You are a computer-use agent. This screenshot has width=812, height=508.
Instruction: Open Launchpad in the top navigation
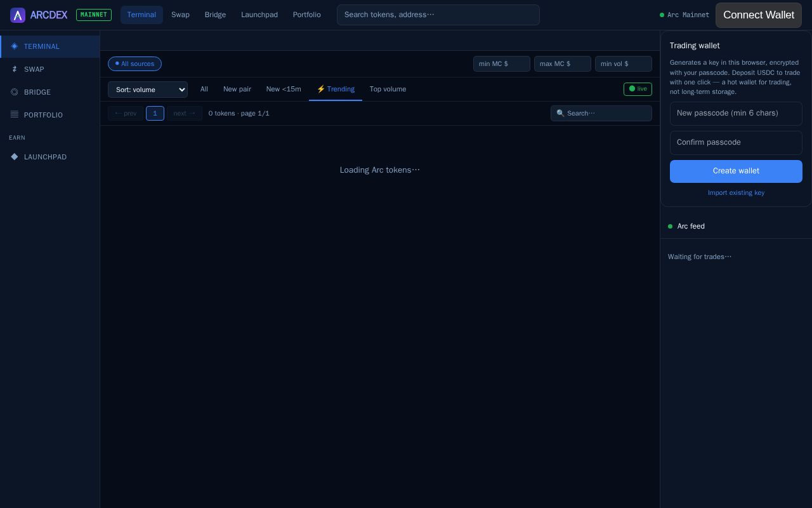[259, 15]
